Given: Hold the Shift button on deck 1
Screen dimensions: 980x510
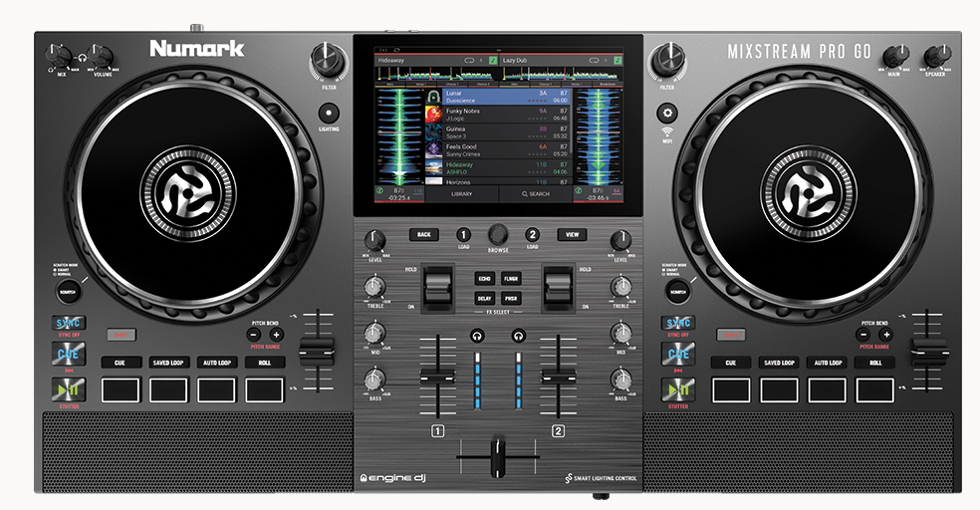Looking at the screenshot, I should click(121, 335).
